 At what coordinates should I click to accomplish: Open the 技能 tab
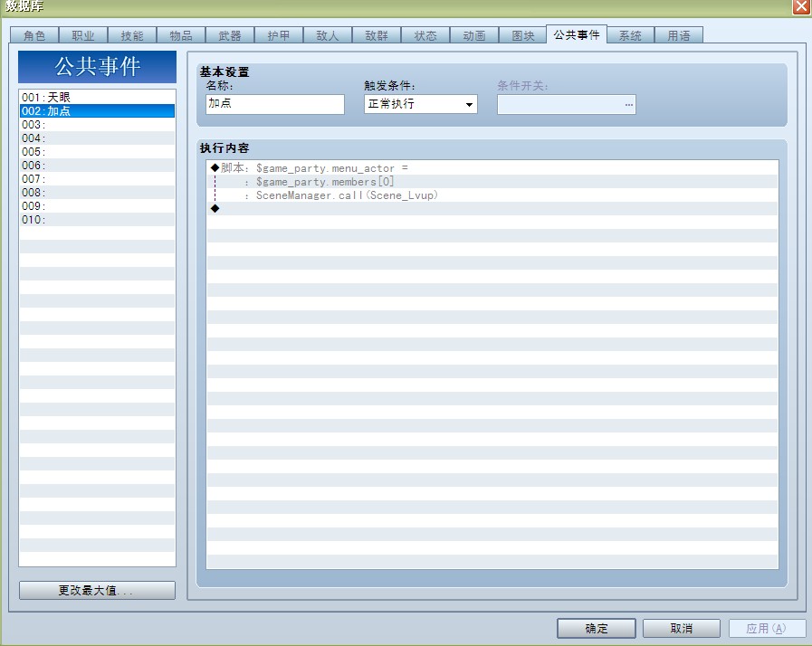pyautogui.click(x=132, y=35)
